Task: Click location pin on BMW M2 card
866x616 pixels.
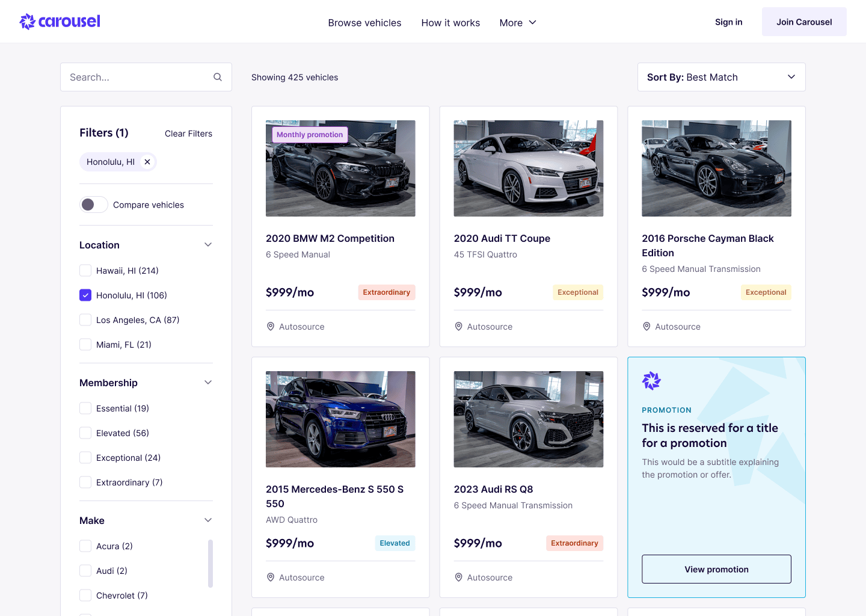Action: pos(271,327)
